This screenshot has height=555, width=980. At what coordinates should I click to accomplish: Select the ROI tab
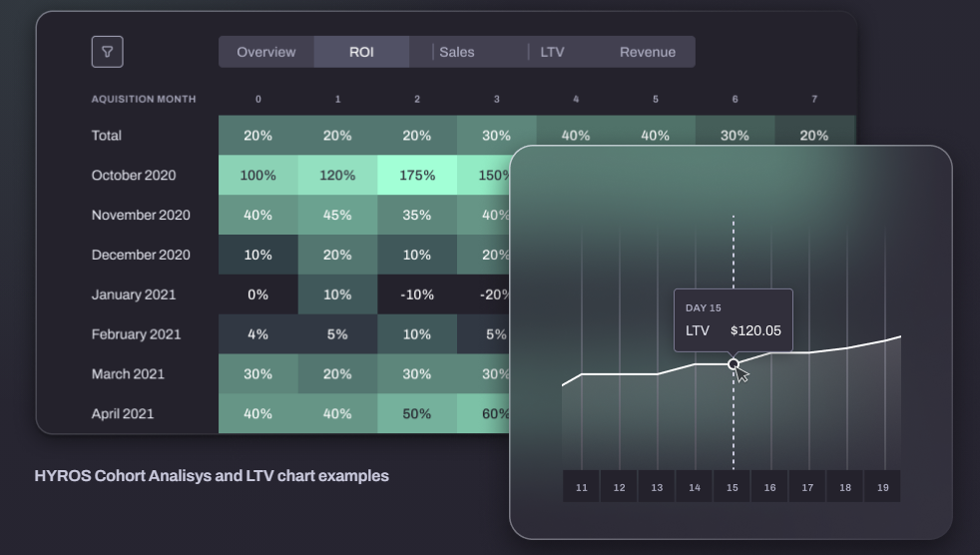point(361,52)
